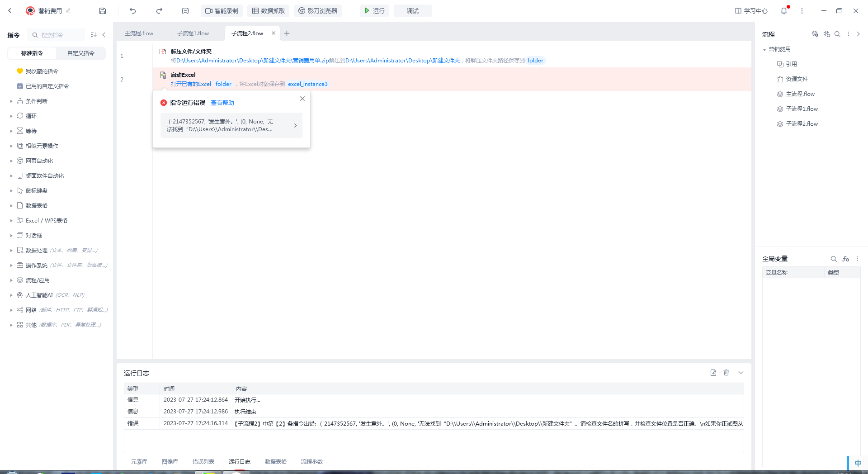Click the sort instructions icon
Image resolution: width=868 pixels, height=474 pixels.
94,35
